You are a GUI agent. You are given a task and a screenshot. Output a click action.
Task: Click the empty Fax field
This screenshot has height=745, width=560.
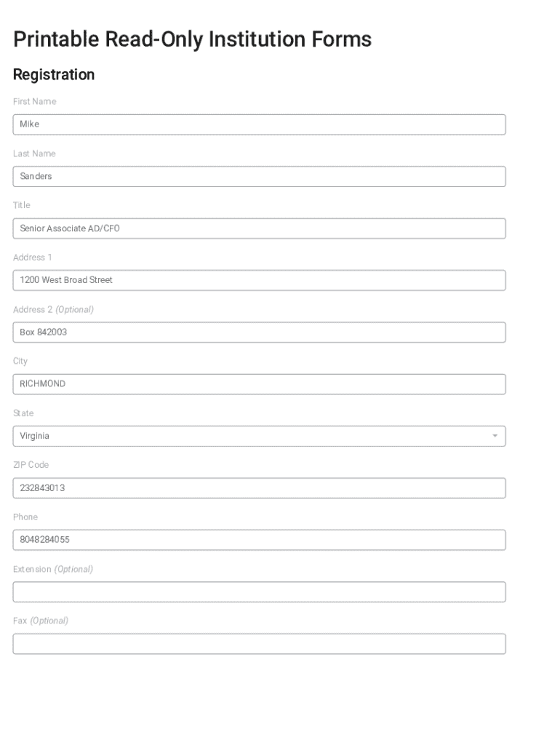259,644
